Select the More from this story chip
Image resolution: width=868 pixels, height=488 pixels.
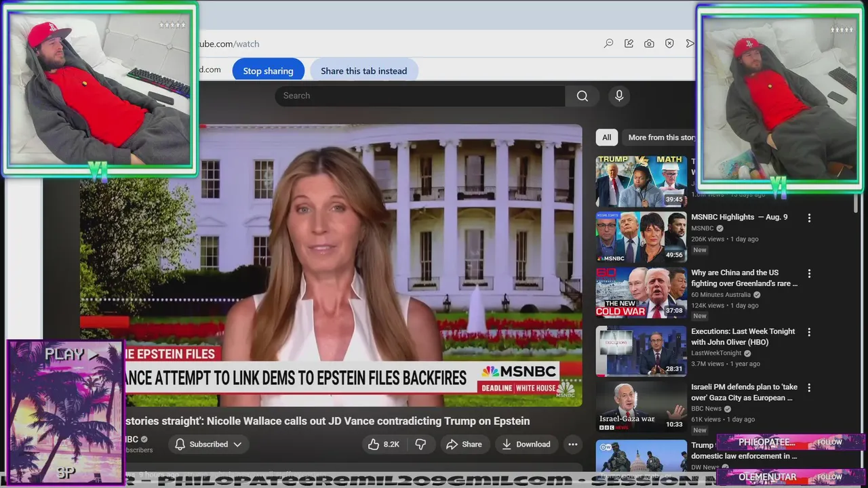tap(660, 137)
